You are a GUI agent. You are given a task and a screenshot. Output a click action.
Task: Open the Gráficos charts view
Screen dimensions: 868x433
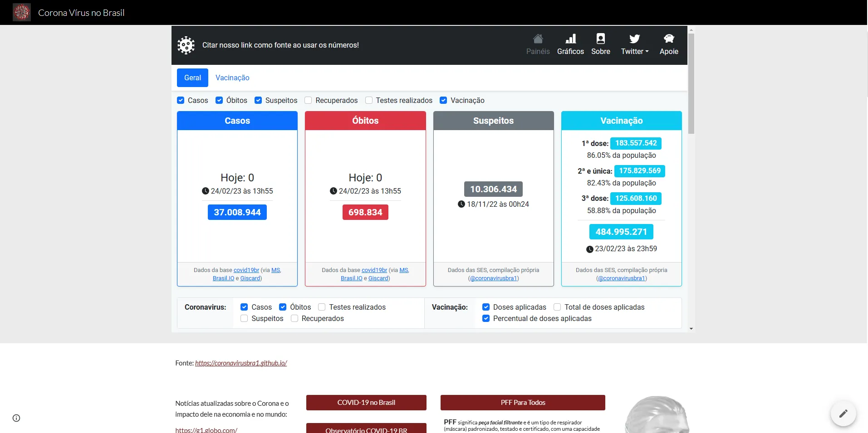coord(570,44)
